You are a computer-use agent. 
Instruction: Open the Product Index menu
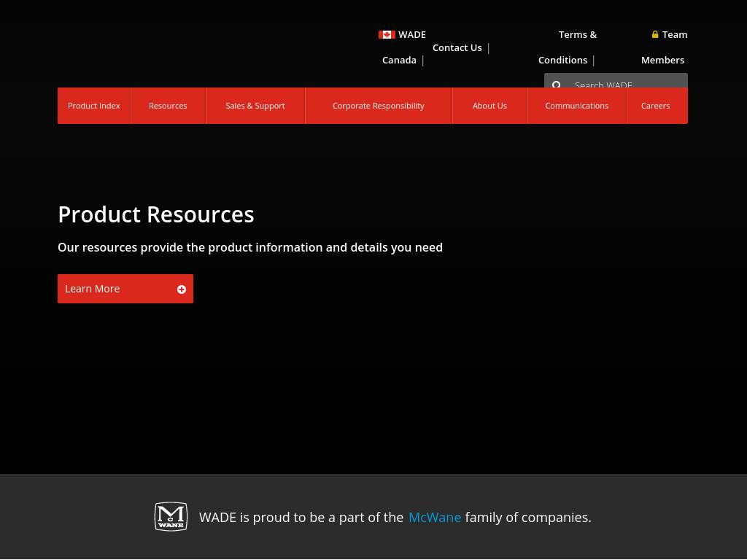coord(94,106)
